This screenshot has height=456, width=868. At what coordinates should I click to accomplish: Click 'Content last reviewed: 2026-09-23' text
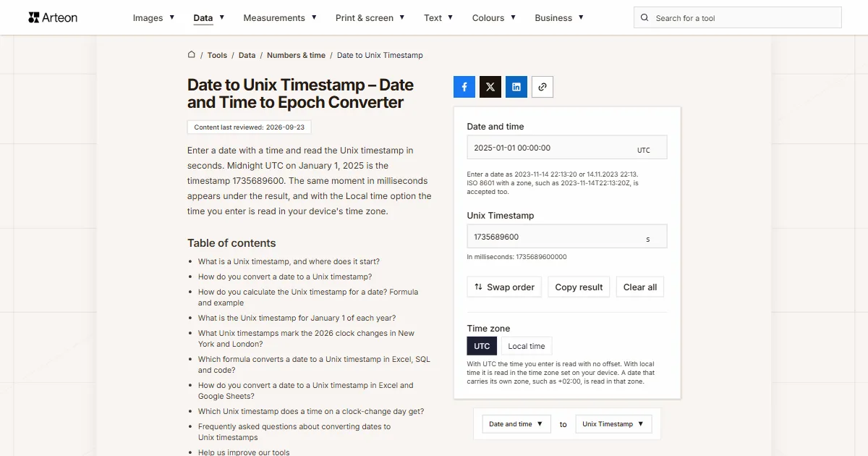250,127
